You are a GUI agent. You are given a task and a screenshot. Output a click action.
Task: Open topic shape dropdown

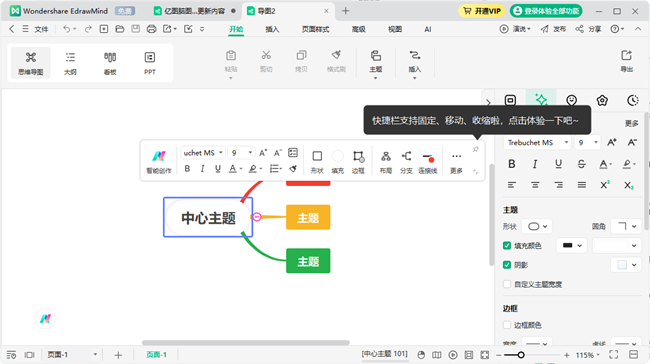coord(537,226)
